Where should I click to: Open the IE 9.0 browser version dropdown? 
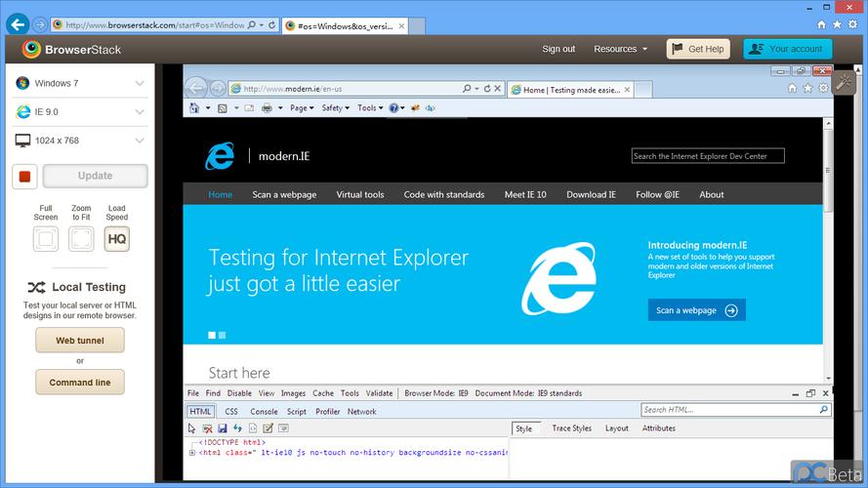[x=80, y=112]
